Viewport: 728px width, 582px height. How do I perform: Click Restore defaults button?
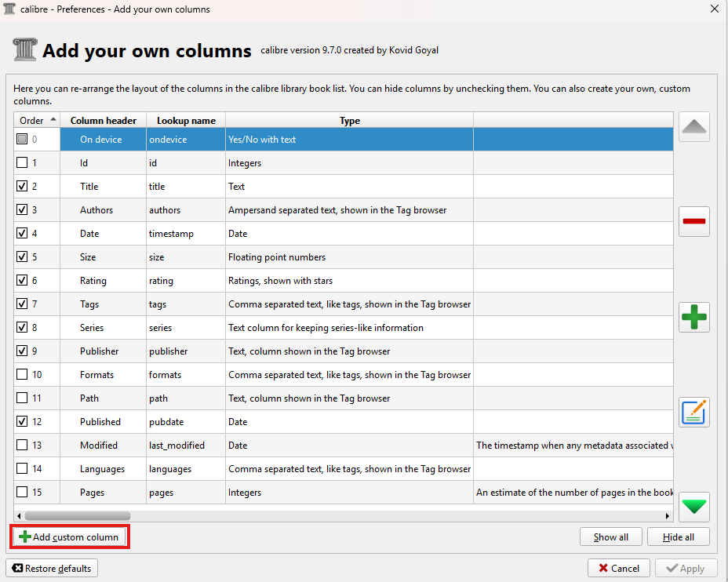pos(52,568)
